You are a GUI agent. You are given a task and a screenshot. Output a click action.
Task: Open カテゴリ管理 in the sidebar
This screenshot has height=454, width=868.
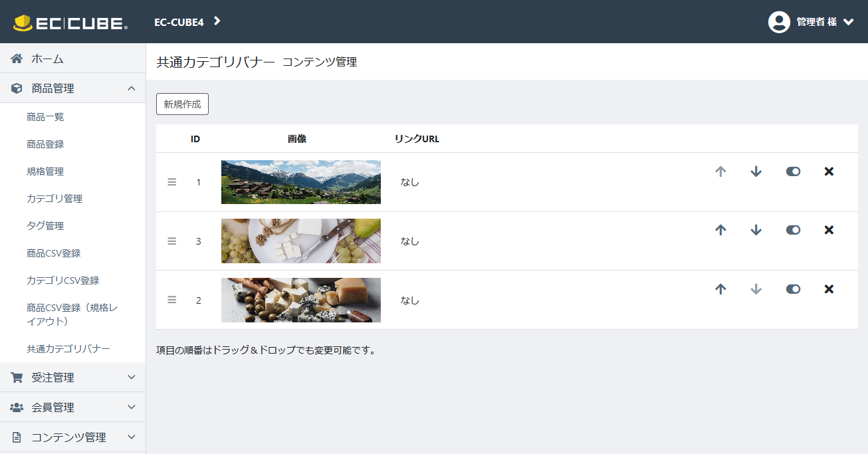coord(54,199)
